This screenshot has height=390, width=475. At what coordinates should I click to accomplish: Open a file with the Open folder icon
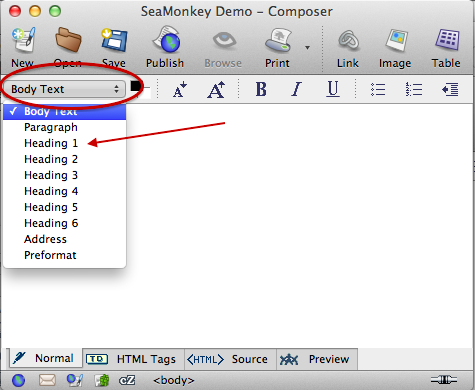(68, 40)
